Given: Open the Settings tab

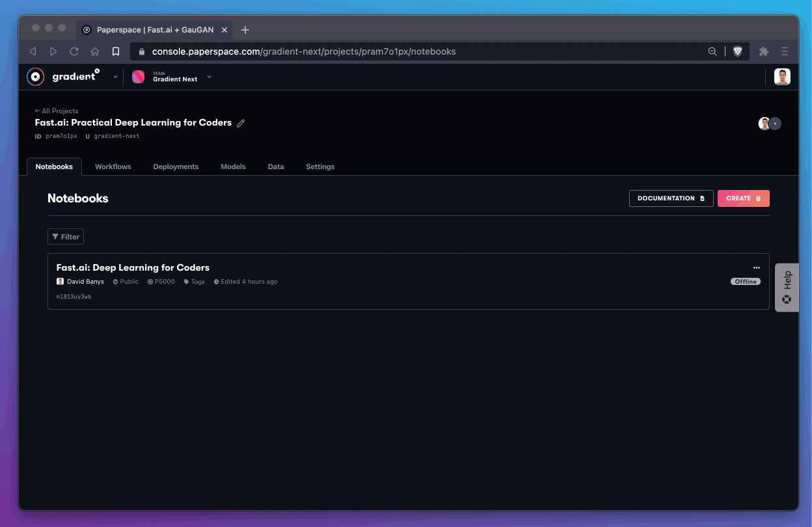Looking at the screenshot, I should 320,167.
